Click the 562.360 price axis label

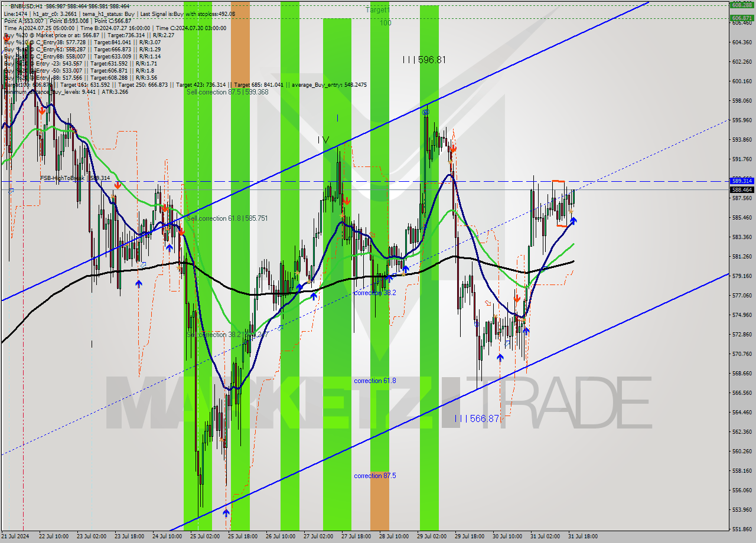pos(741,431)
